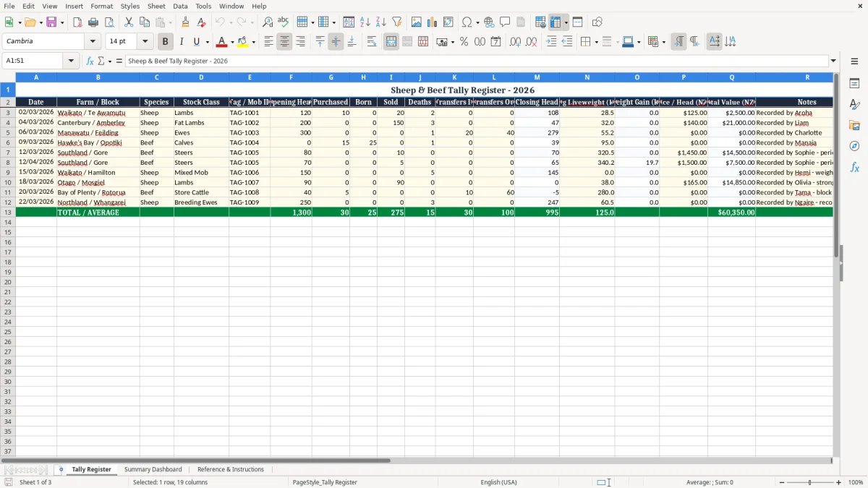Open the sidebar Gallery icon

854,126
